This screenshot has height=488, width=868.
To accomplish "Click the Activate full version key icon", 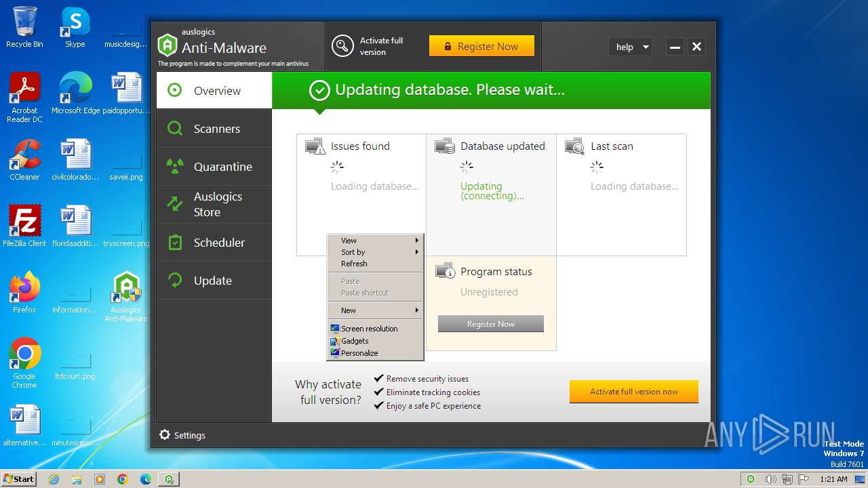I will point(342,46).
